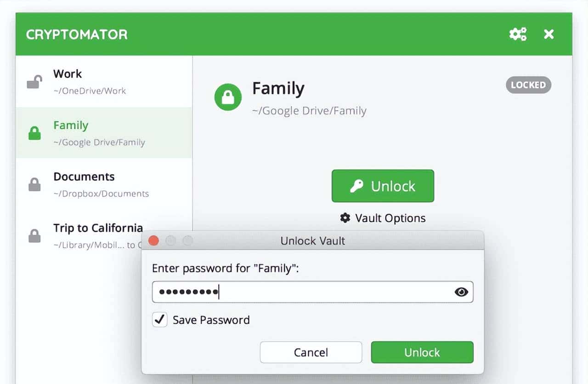Viewport: 588px width, 384px height.
Task: Uncheck the Save Password checkbox
Action: 160,320
